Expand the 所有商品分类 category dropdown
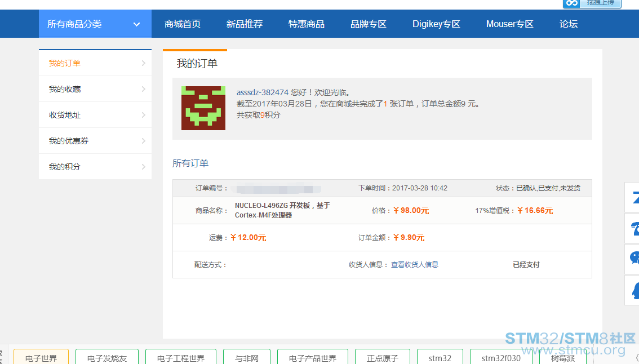The width and height of the screenshot is (639, 364). coord(95,24)
